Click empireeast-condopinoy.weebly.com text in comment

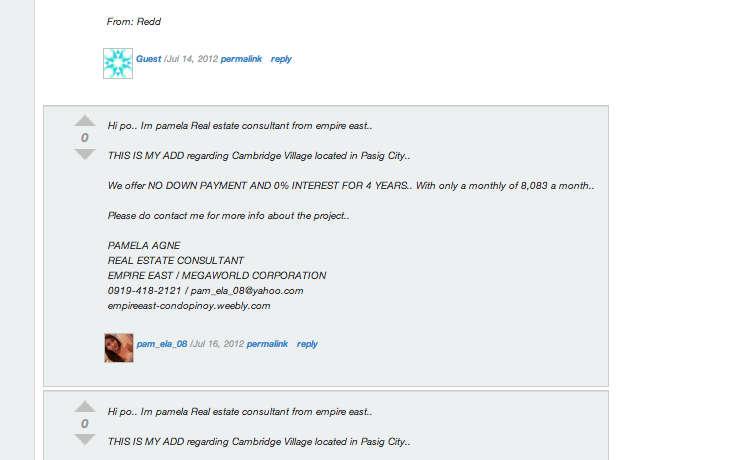tap(189, 306)
